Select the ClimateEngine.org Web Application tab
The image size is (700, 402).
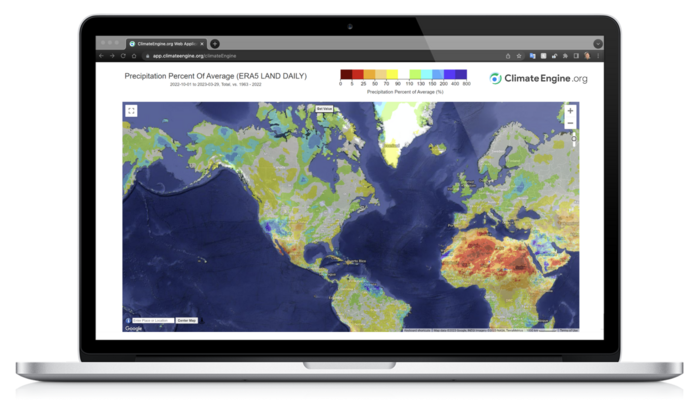165,43
